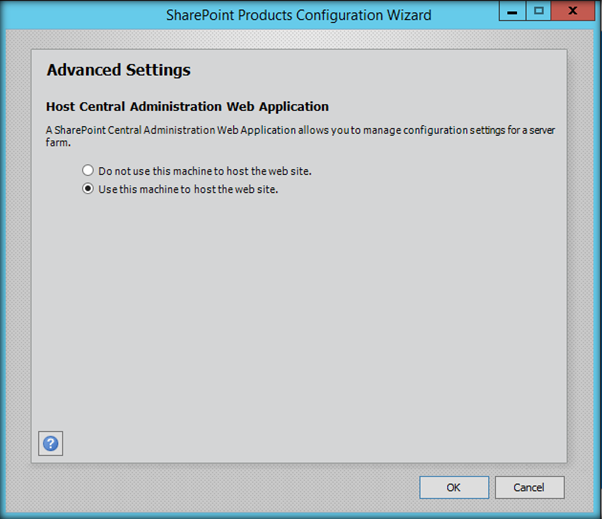Click the label text "Use this machine to host"
The image size is (602, 519).
187,189
